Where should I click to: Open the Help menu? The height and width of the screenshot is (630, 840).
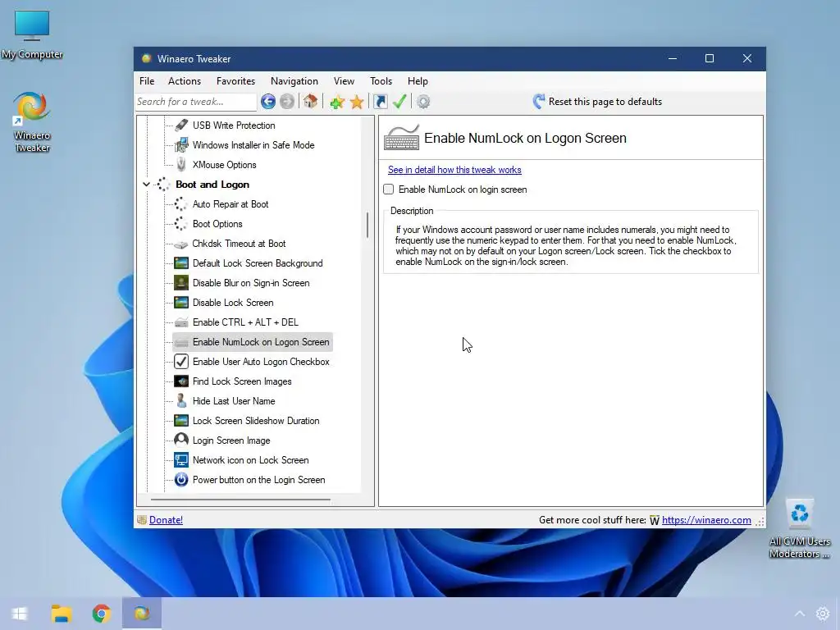click(x=418, y=81)
